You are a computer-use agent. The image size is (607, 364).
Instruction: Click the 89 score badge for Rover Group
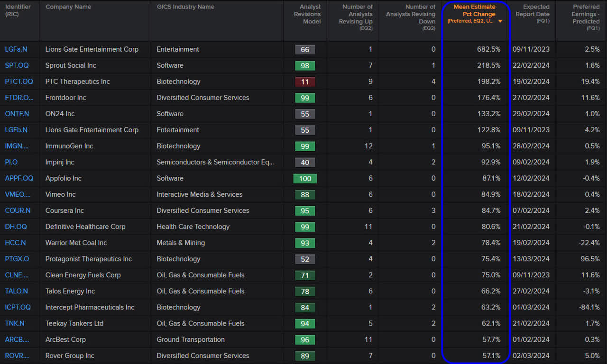point(305,356)
